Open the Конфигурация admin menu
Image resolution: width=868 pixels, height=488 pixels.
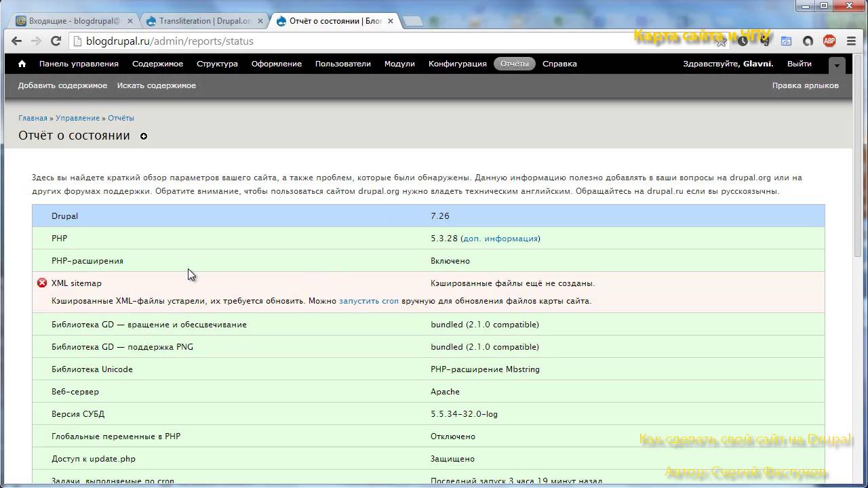pyautogui.click(x=458, y=64)
